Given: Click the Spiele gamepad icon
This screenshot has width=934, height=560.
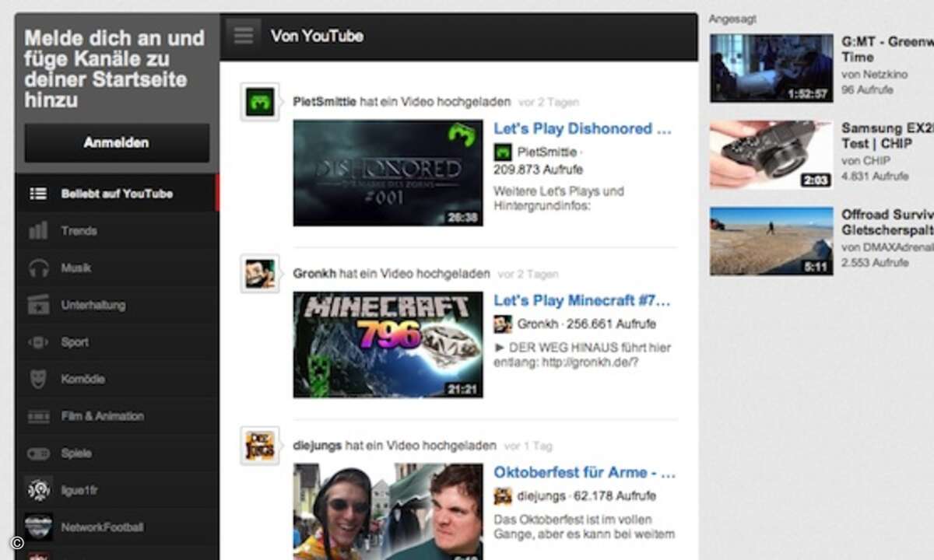Looking at the screenshot, I should coord(38,453).
